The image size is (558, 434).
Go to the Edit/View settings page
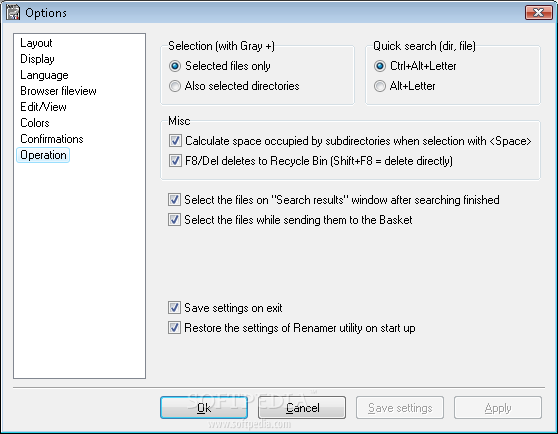(x=43, y=107)
